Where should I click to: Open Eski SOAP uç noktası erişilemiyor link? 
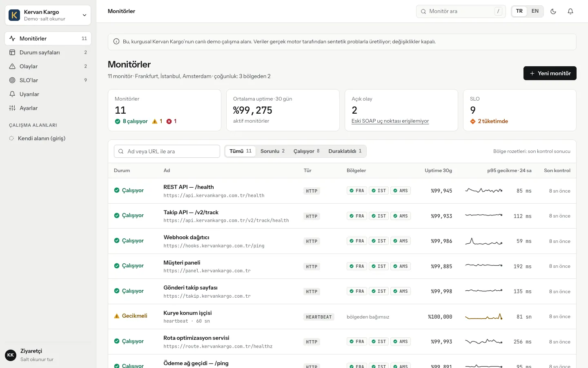point(390,121)
